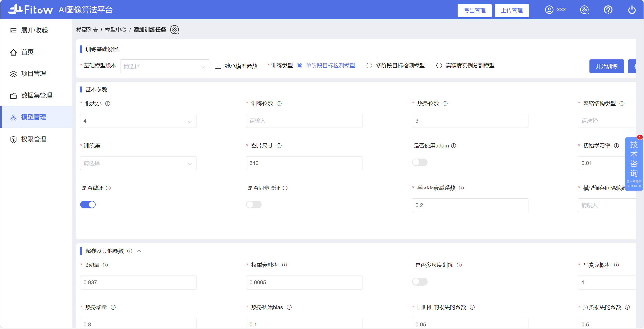Click the 热身轮数 input field

(470, 121)
